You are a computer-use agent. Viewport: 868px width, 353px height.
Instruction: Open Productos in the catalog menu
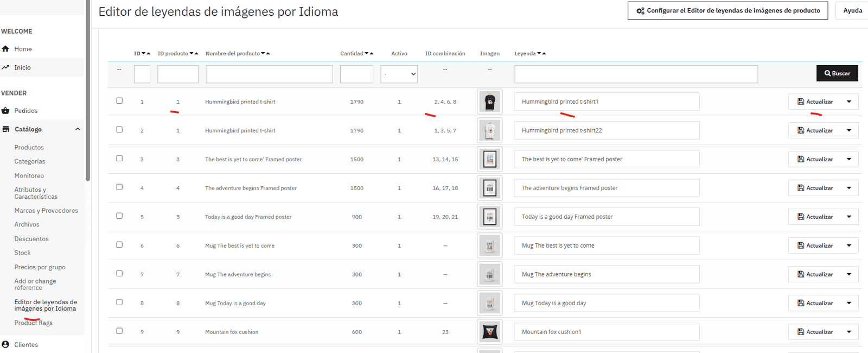pyautogui.click(x=29, y=148)
